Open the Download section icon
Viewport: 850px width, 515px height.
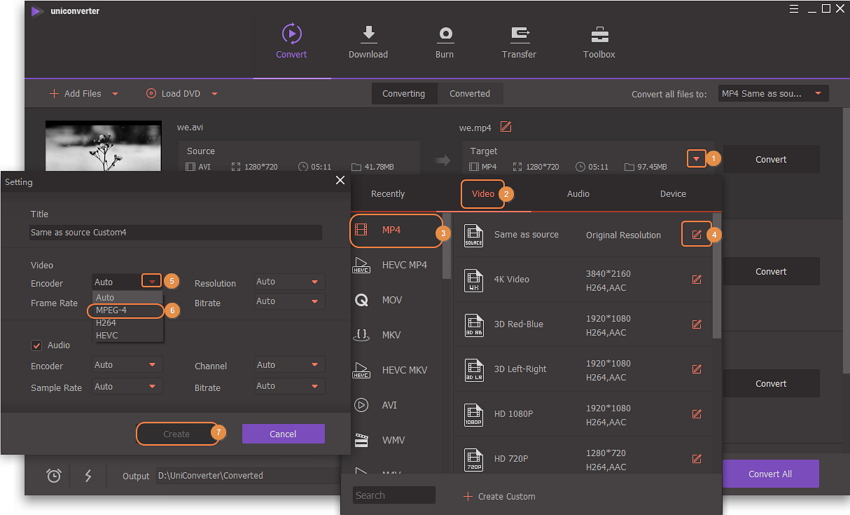click(369, 34)
